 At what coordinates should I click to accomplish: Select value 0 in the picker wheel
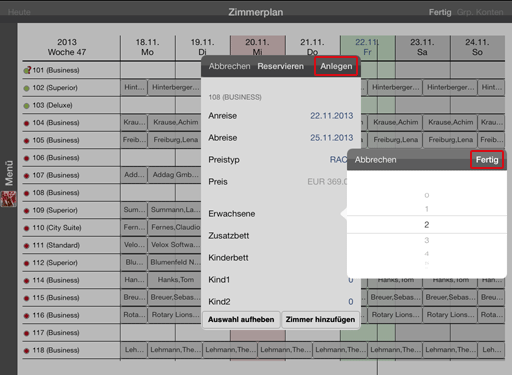pyautogui.click(x=427, y=195)
